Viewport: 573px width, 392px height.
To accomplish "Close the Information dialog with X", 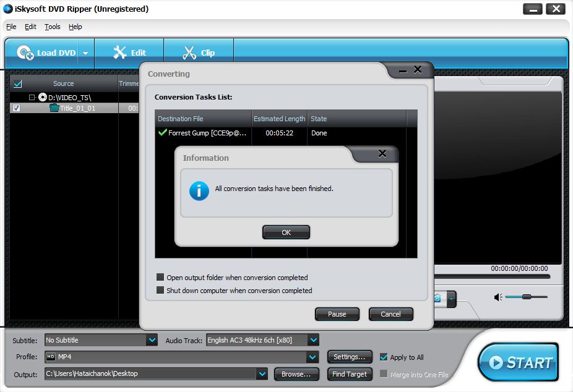I will [382, 154].
